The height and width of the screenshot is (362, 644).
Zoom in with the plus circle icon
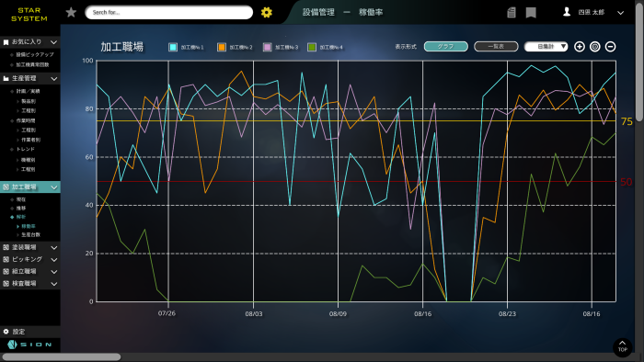click(580, 47)
